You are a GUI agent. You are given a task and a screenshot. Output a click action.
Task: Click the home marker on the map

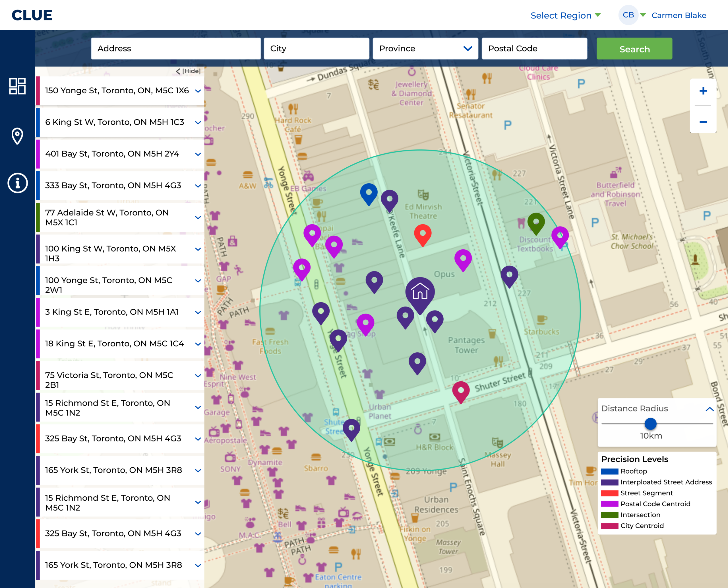pos(420,292)
